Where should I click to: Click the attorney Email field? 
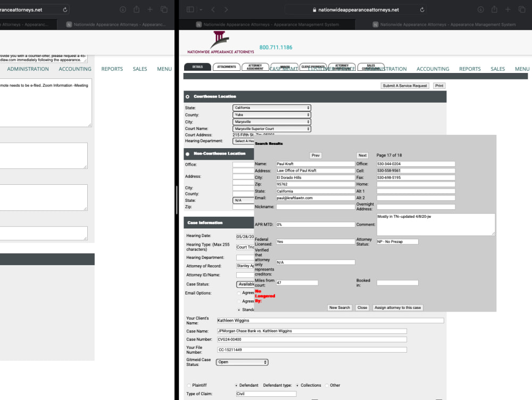tap(315, 198)
